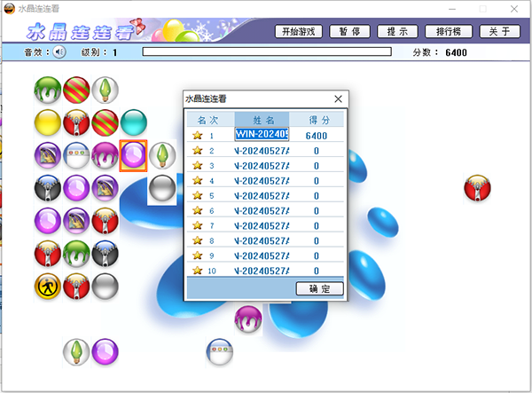Click the 名次 column header
This screenshot has width=532, height=393.
pos(210,120)
